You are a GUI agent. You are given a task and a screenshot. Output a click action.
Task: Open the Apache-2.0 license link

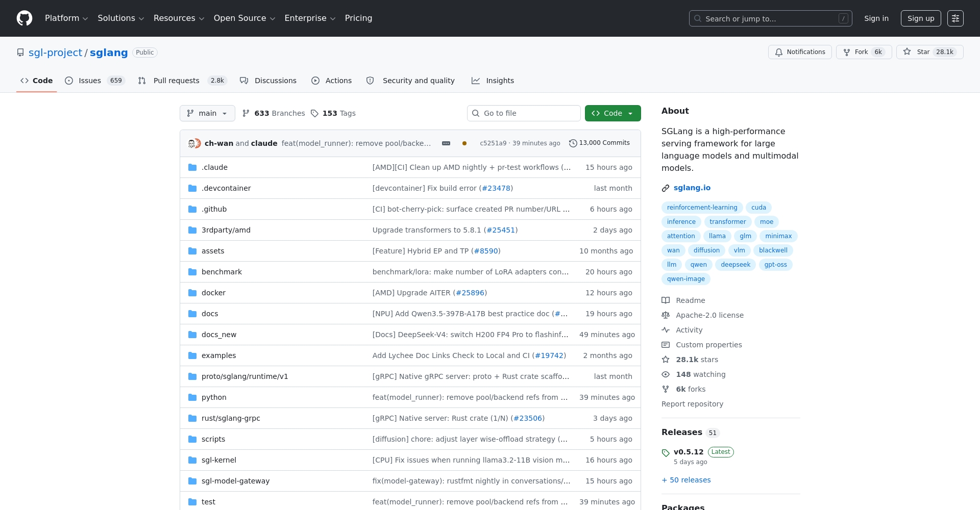(x=703, y=315)
